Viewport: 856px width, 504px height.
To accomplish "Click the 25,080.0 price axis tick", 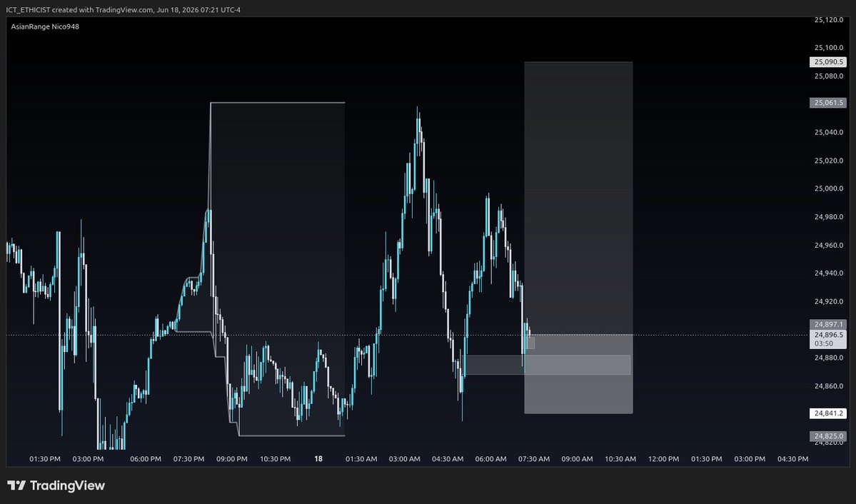I will [x=829, y=76].
